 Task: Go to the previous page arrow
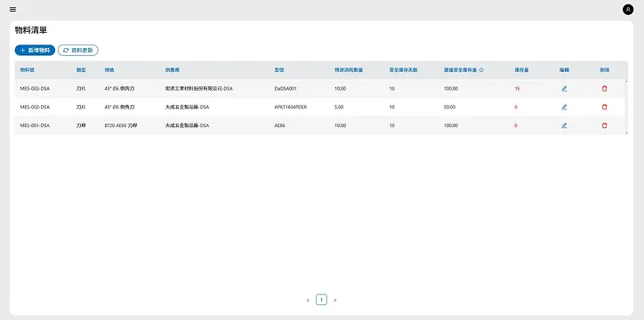point(308,300)
